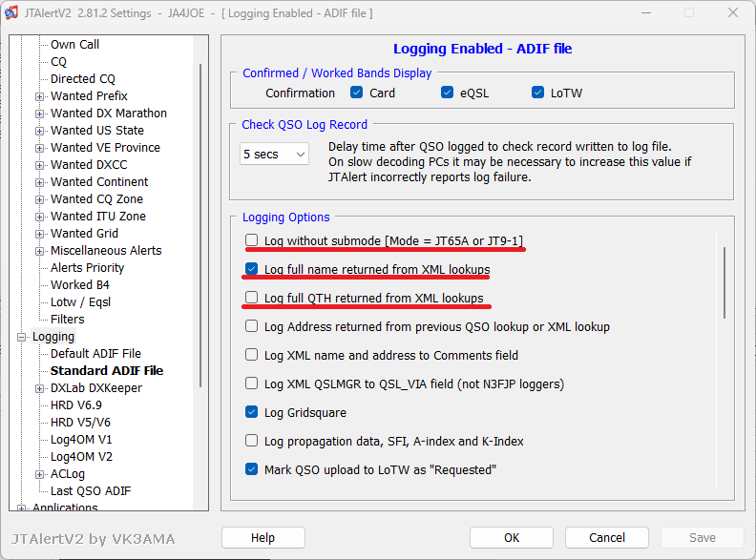The width and height of the screenshot is (756, 560).
Task: Collapse the Logging tree section
Action: point(22,337)
